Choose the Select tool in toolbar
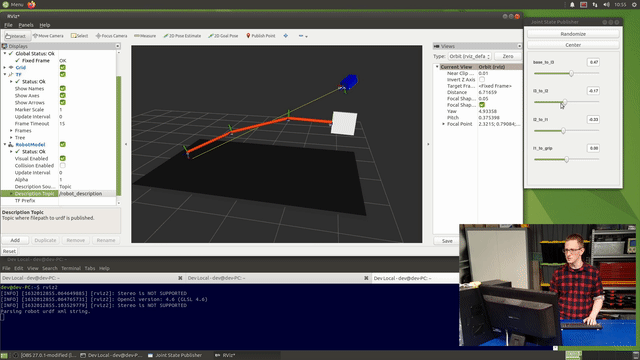Image resolution: width=640 pixels, height=360 pixels. click(x=79, y=36)
